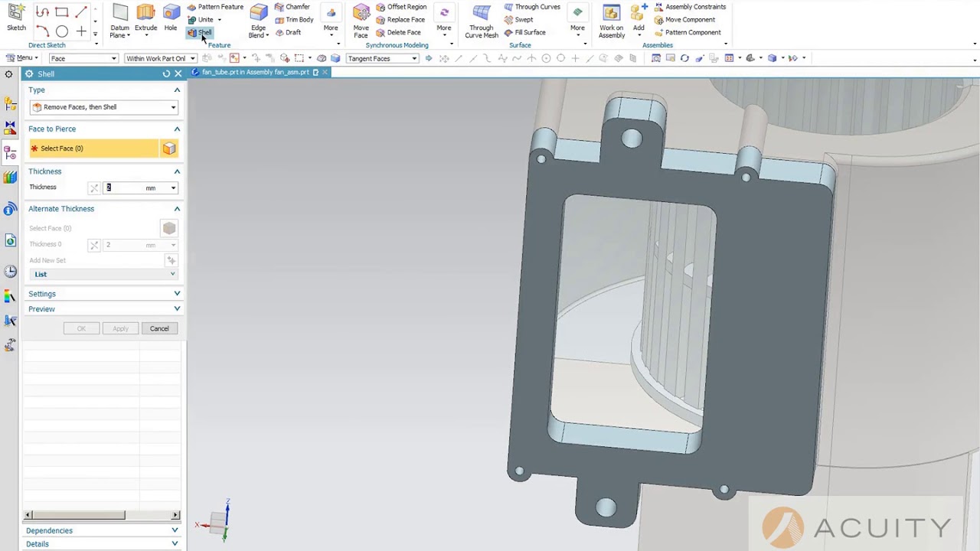Launch the Hole feature tool
Screen dimensions: 980x551
tap(171, 18)
